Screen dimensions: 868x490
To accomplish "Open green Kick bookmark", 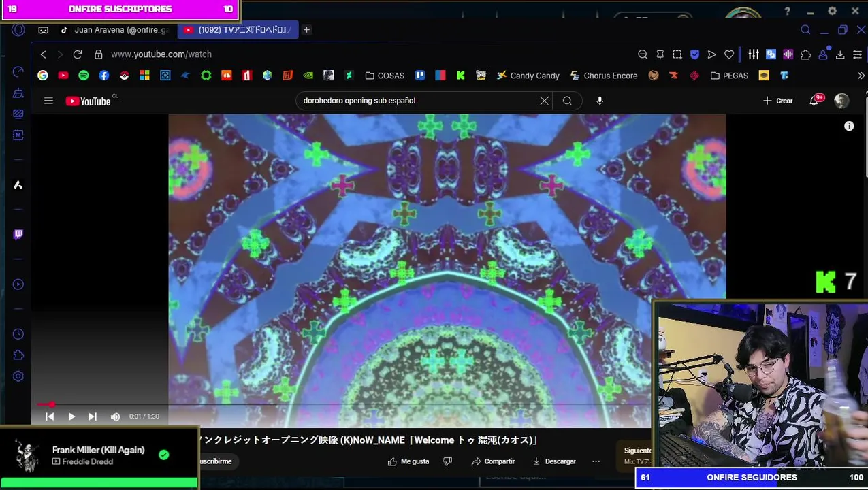I will coord(461,76).
